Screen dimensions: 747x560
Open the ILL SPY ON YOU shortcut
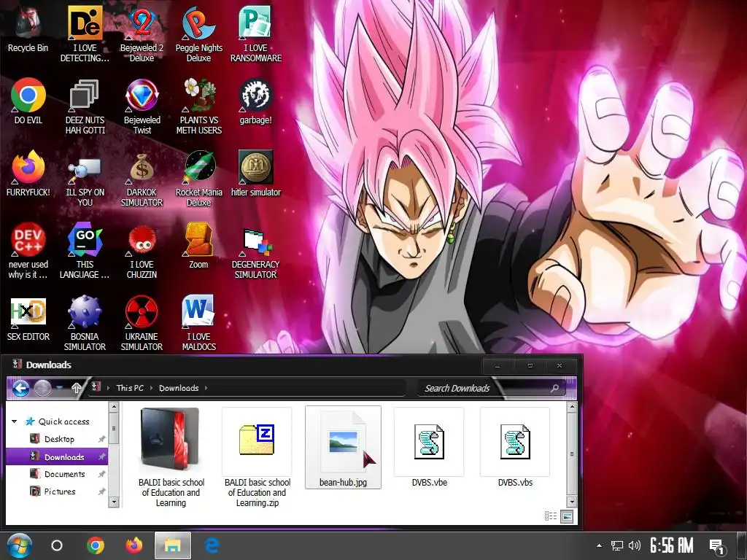(x=85, y=179)
